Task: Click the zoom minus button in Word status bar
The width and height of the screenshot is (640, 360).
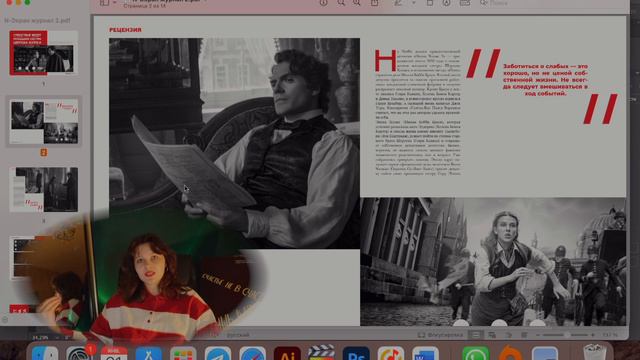Action: pos(538,335)
